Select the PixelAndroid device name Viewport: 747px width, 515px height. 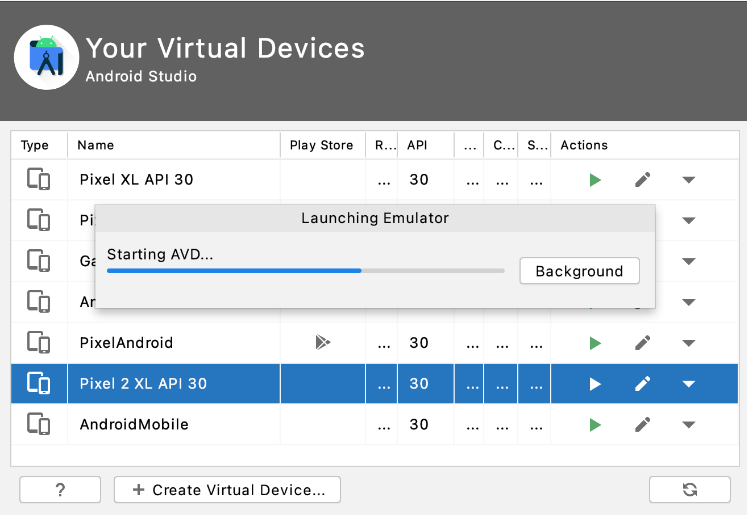126,343
